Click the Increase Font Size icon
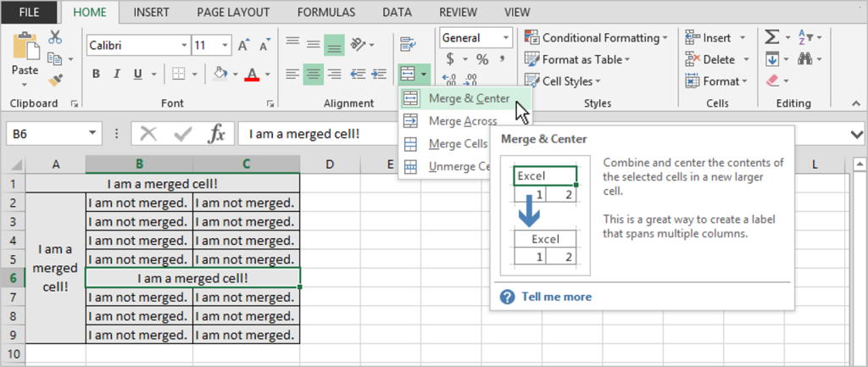The height and width of the screenshot is (367, 868). (x=244, y=45)
